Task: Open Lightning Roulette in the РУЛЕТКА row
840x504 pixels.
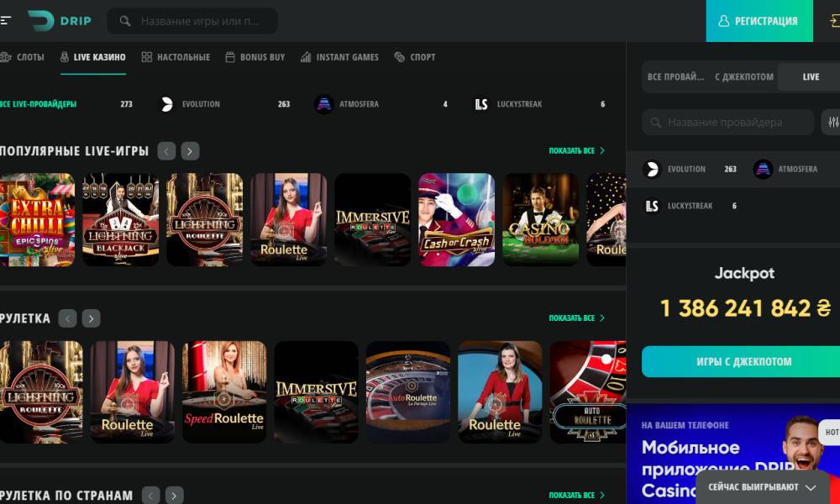Action: 41,392
